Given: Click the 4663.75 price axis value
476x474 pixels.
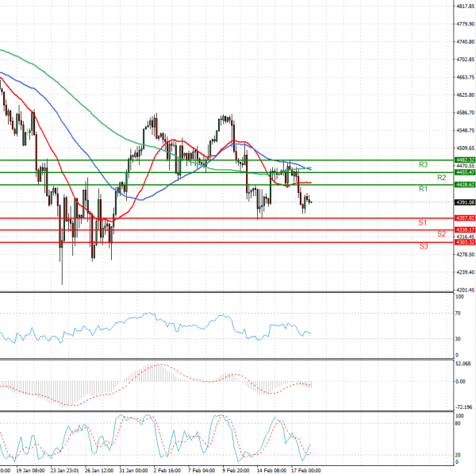Looking at the screenshot, I should tap(466, 77).
